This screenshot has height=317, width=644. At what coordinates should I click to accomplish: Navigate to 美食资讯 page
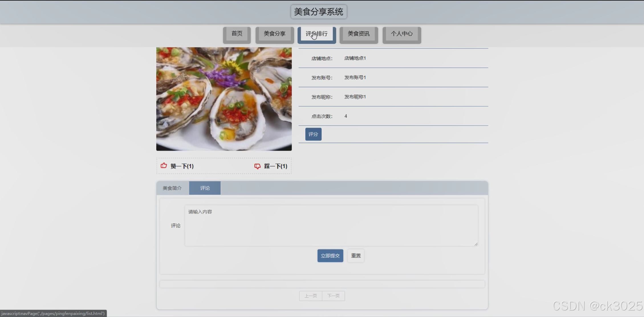coord(358,34)
